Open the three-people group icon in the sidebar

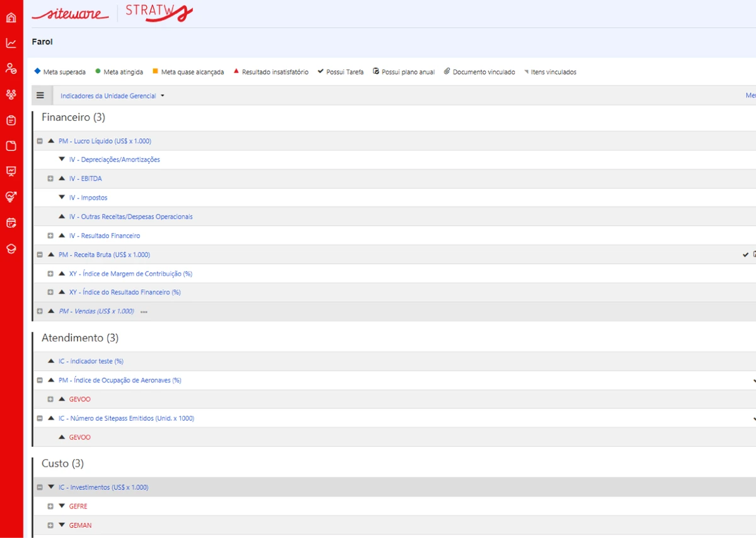pyautogui.click(x=11, y=94)
